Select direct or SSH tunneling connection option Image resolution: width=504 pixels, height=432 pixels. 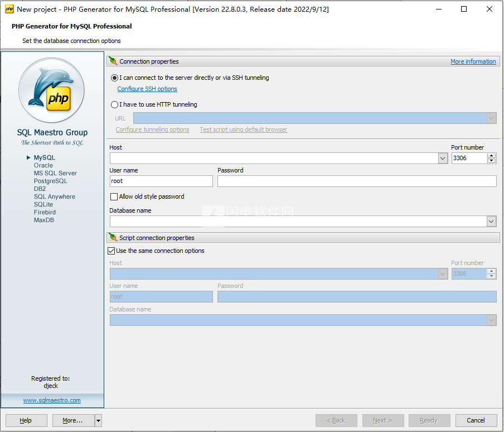point(114,78)
